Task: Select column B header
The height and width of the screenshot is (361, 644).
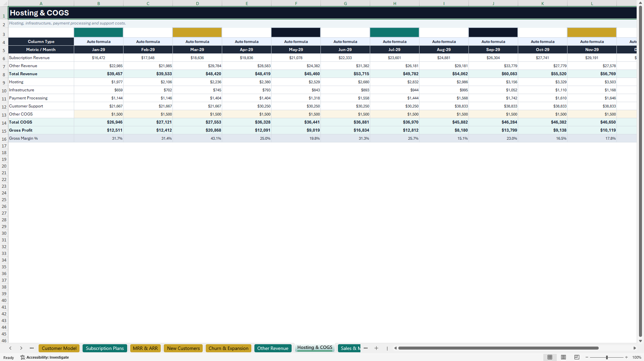Action: click(99, 3)
